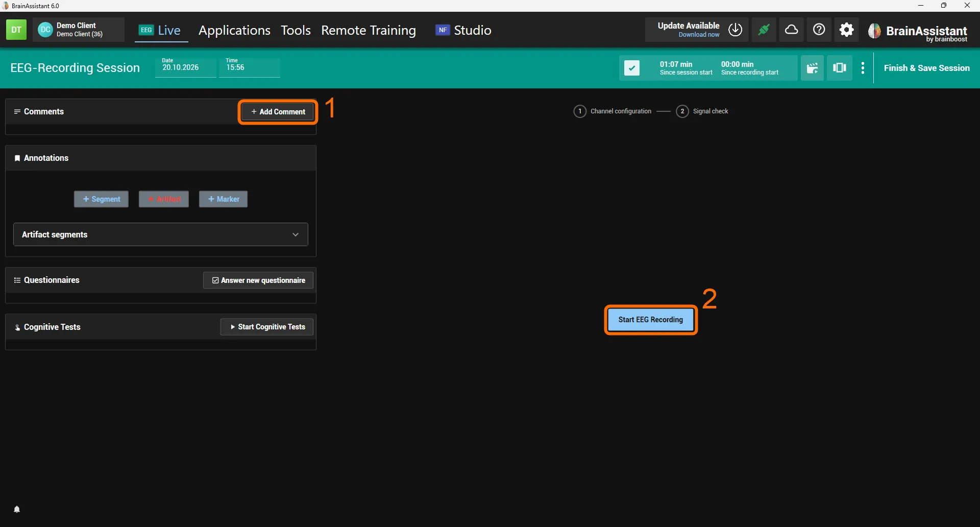Switch to the EEG Live tab
Screen dimensions: 980x527
click(160, 30)
